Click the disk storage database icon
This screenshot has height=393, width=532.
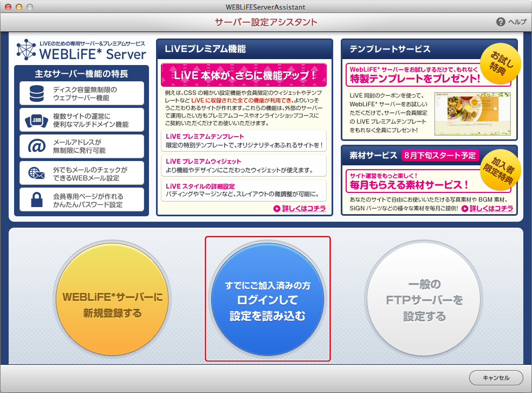click(37, 93)
